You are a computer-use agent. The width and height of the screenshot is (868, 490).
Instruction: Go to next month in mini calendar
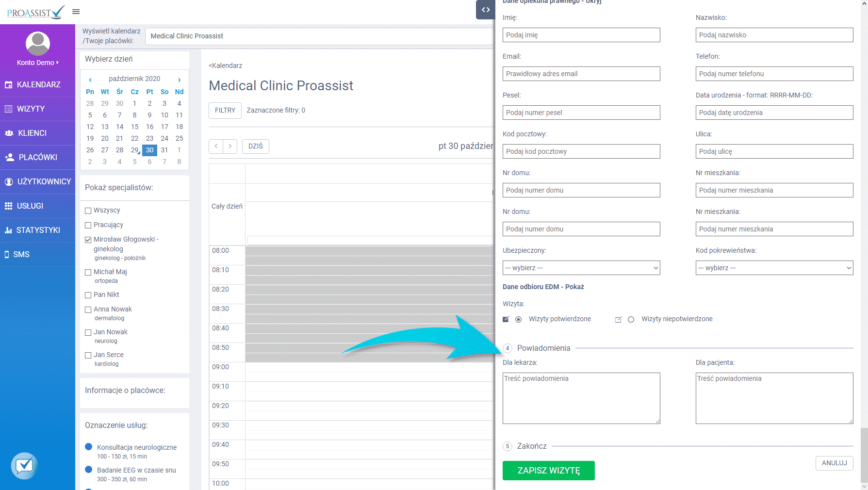(179, 79)
